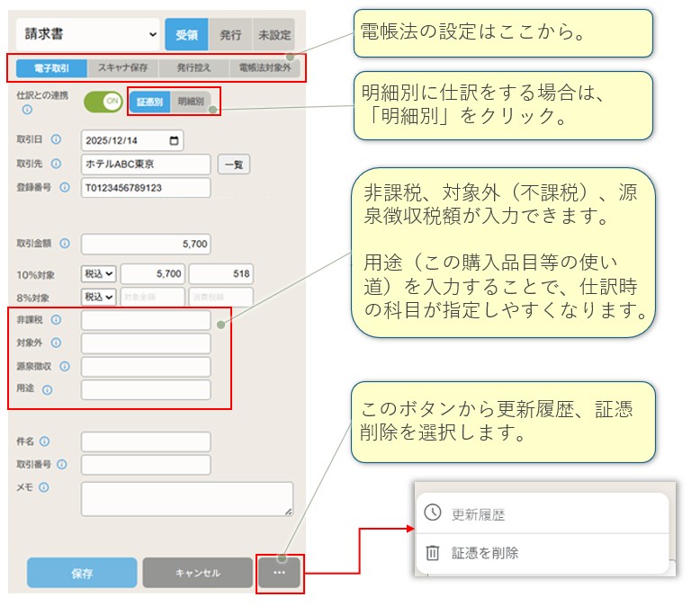Click info icon beside 対象外 label
The image size is (700, 606).
(x=56, y=343)
